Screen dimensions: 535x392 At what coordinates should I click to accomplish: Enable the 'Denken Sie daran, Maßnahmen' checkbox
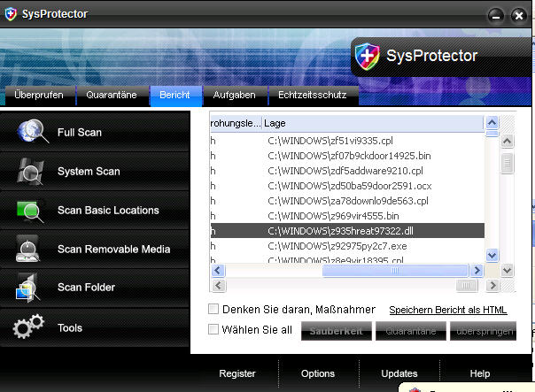[213, 309]
